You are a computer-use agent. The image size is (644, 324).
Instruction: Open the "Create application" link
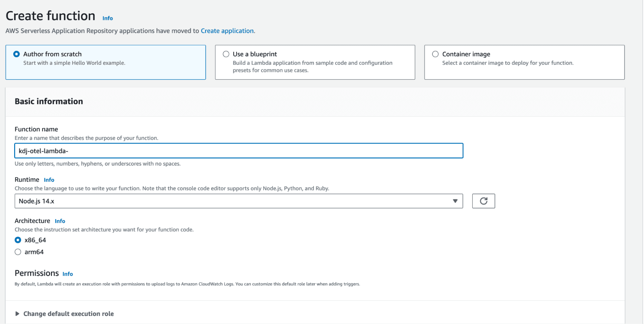click(227, 31)
